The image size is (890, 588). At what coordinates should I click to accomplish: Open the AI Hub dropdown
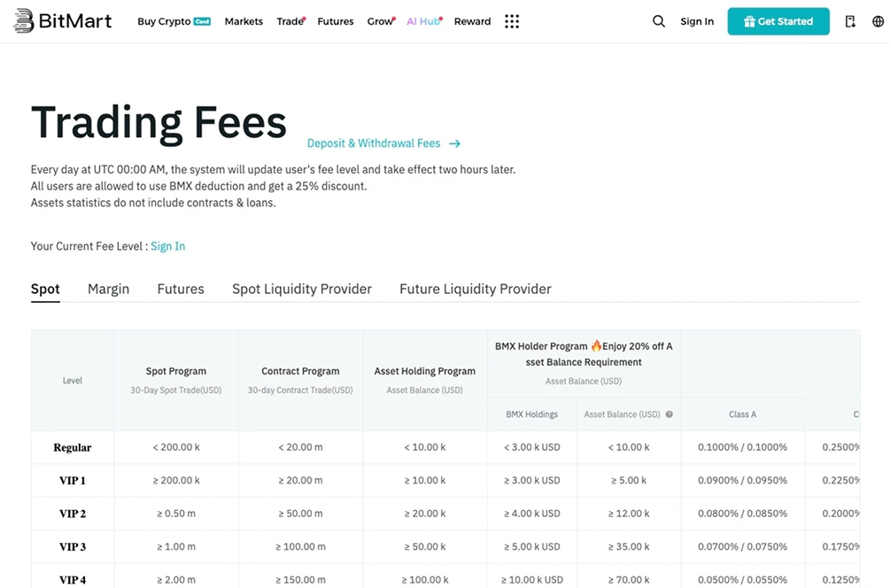point(422,20)
